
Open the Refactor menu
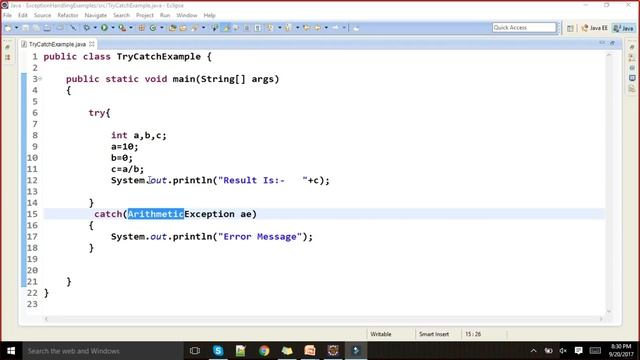pyautogui.click(x=68, y=15)
